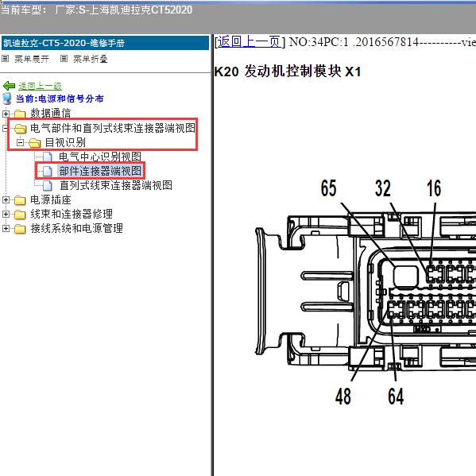Click the page icon for 电气中心识别视图
Viewport: 476px width, 476px height.
[x=47, y=157]
